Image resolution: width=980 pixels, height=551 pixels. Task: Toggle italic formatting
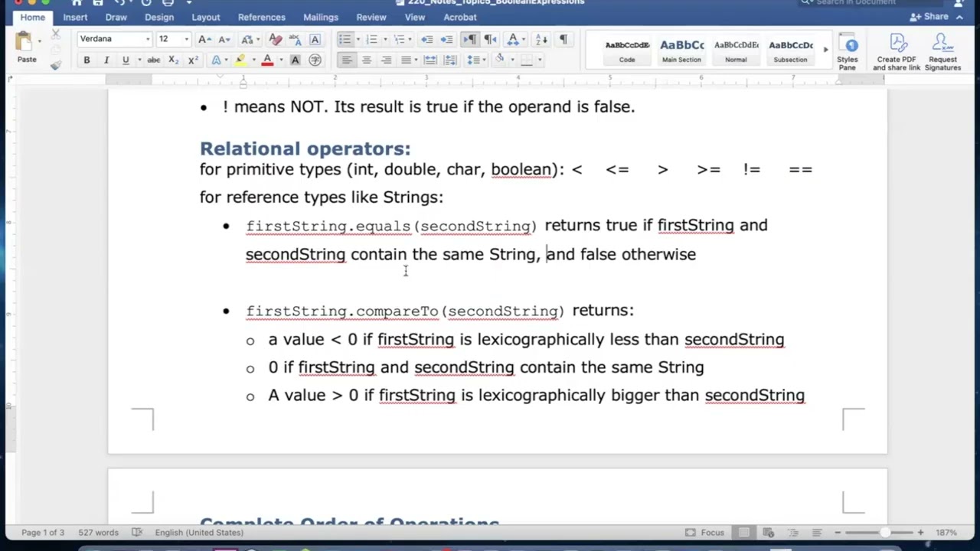pyautogui.click(x=106, y=60)
